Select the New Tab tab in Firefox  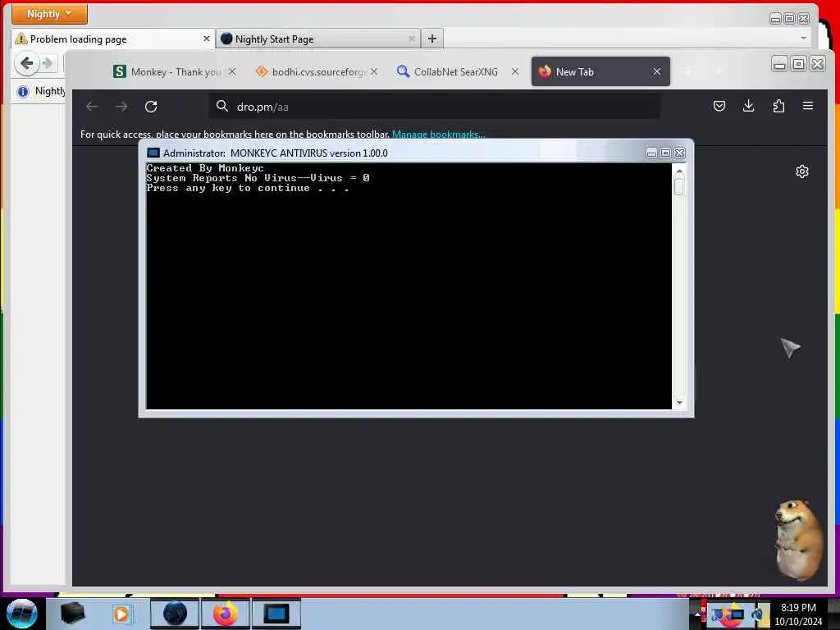(x=600, y=72)
